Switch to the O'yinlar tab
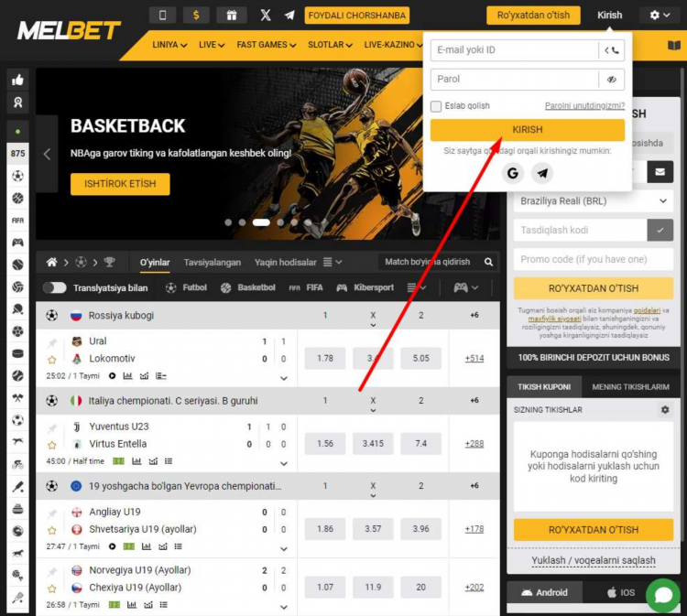This screenshot has width=687, height=616. [x=155, y=263]
